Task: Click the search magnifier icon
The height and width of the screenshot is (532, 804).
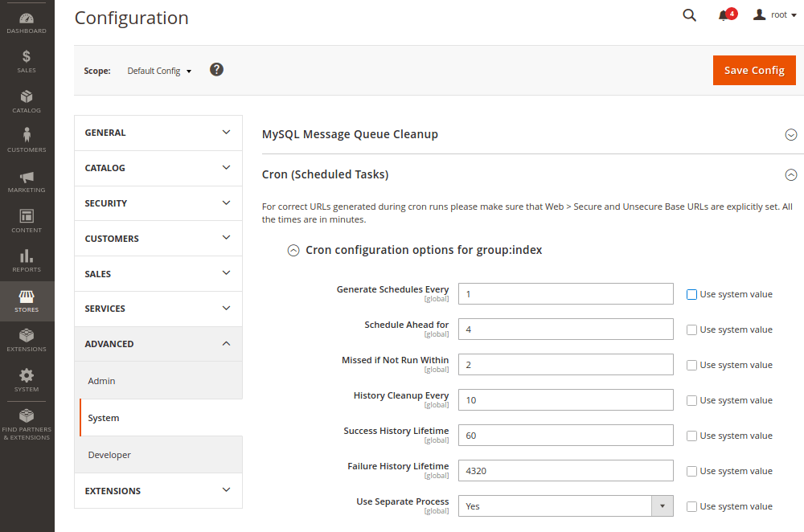Action: point(689,15)
